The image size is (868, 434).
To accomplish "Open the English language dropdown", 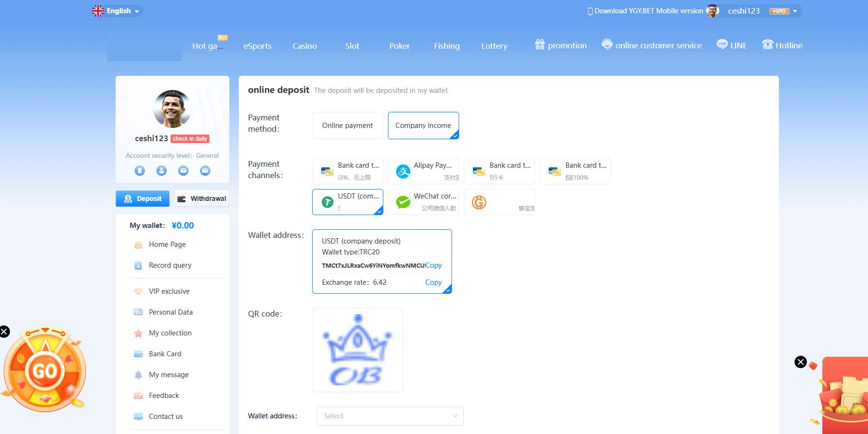I will [118, 11].
